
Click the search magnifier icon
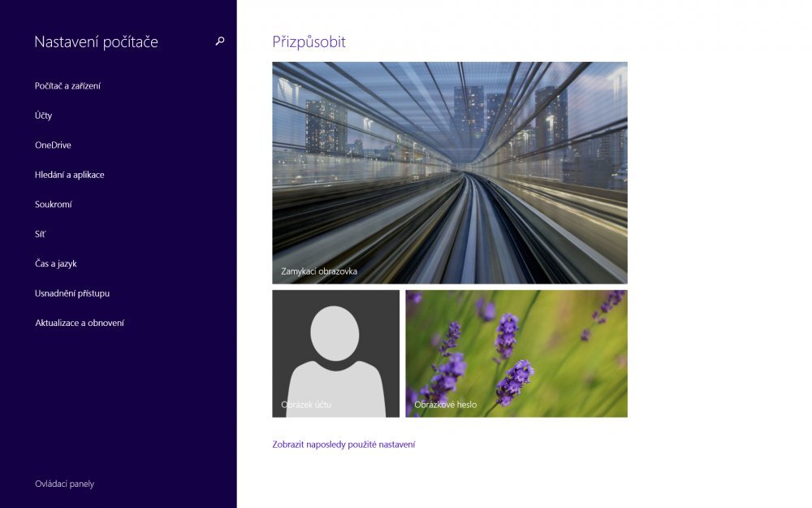(219, 41)
